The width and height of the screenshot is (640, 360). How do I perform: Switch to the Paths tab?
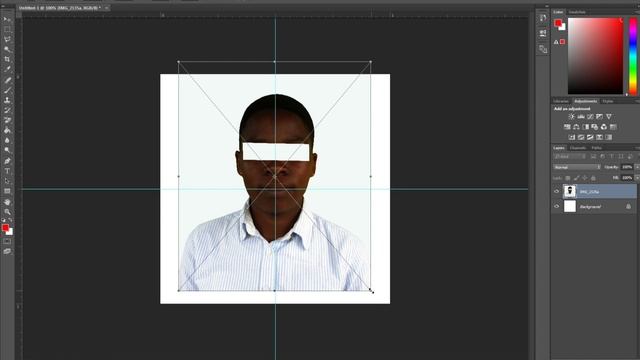597,148
